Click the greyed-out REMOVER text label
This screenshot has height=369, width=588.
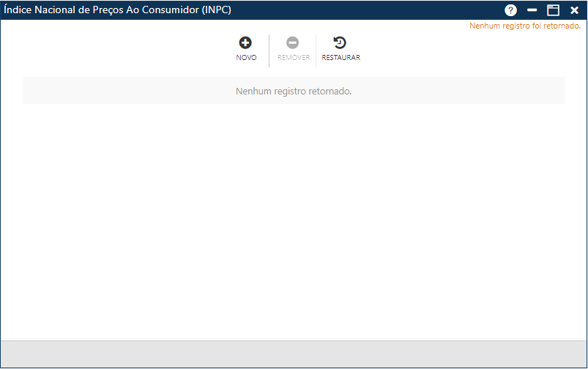point(293,58)
